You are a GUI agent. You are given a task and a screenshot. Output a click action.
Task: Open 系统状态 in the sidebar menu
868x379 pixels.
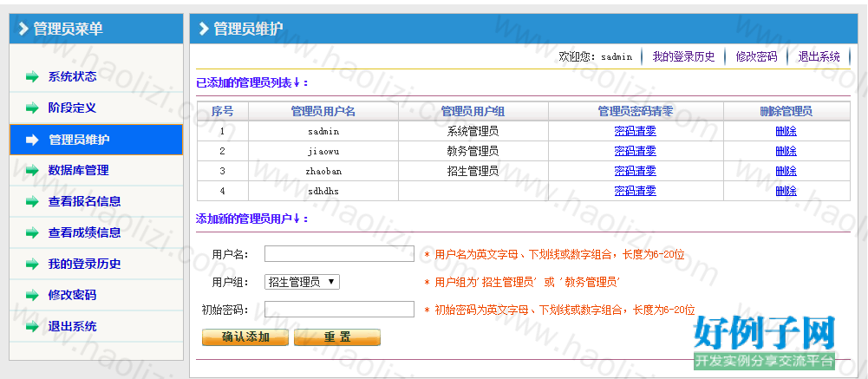(x=72, y=77)
